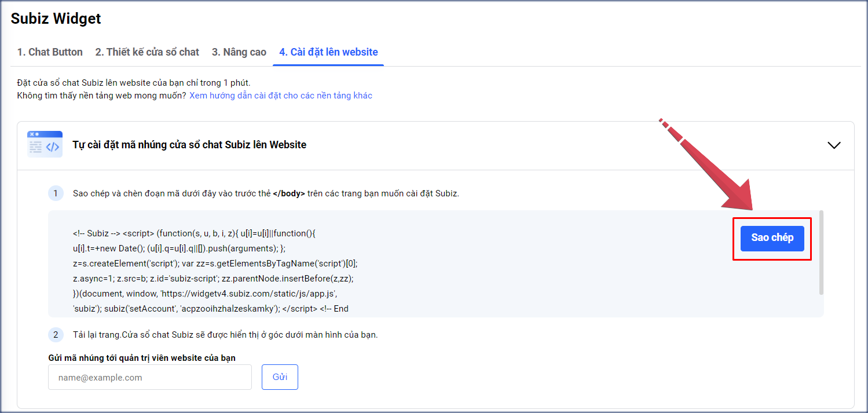Collapse the section with the chevron arrow

pyautogui.click(x=834, y=145)
